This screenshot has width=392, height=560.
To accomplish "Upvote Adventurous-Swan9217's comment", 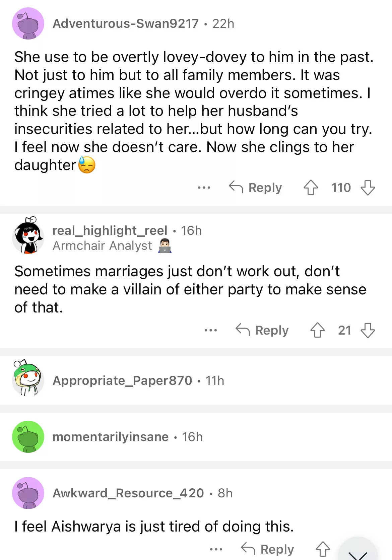I will tap(311, 188).
